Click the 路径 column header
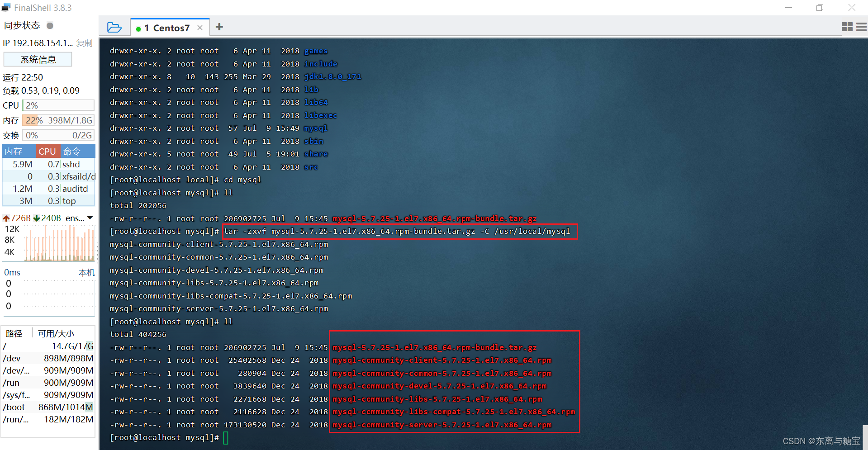The width and height of the screenshot is (868, 450). click(14, 333)
